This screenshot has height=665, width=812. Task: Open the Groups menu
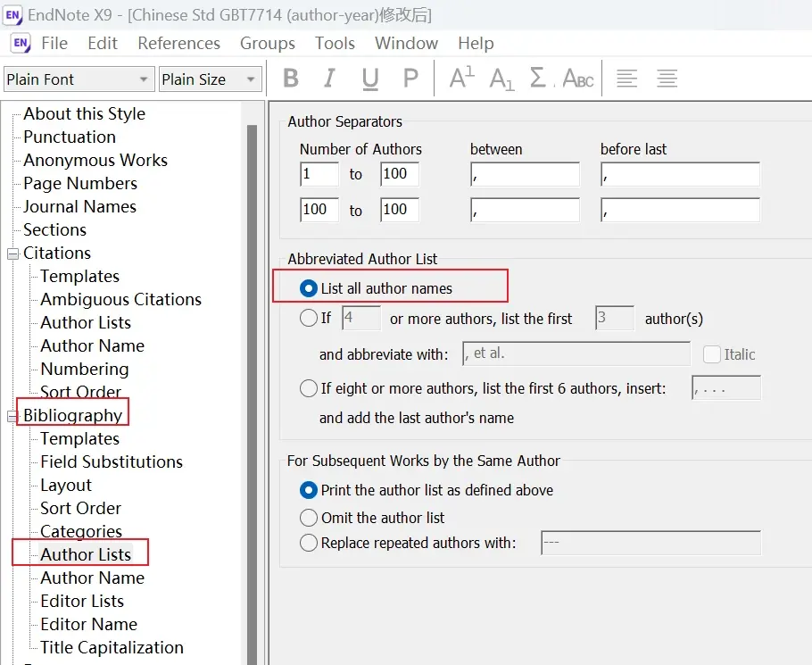point(267,43)
